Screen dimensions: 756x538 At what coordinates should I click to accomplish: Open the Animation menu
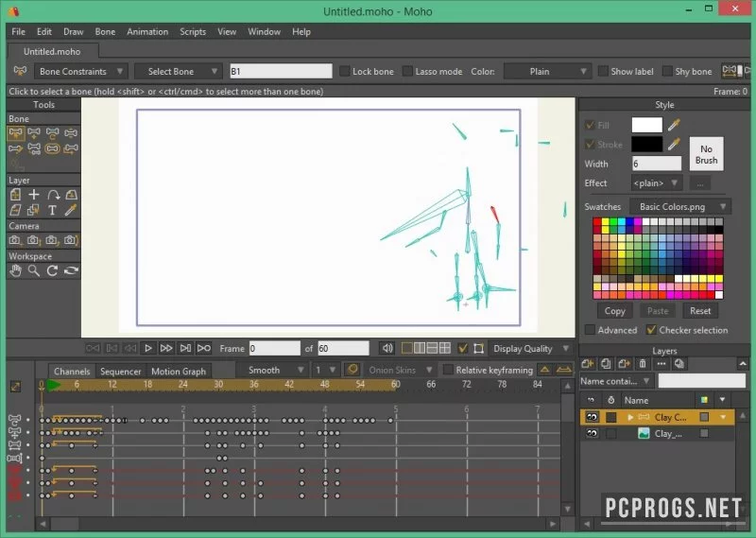pos(147,32)
